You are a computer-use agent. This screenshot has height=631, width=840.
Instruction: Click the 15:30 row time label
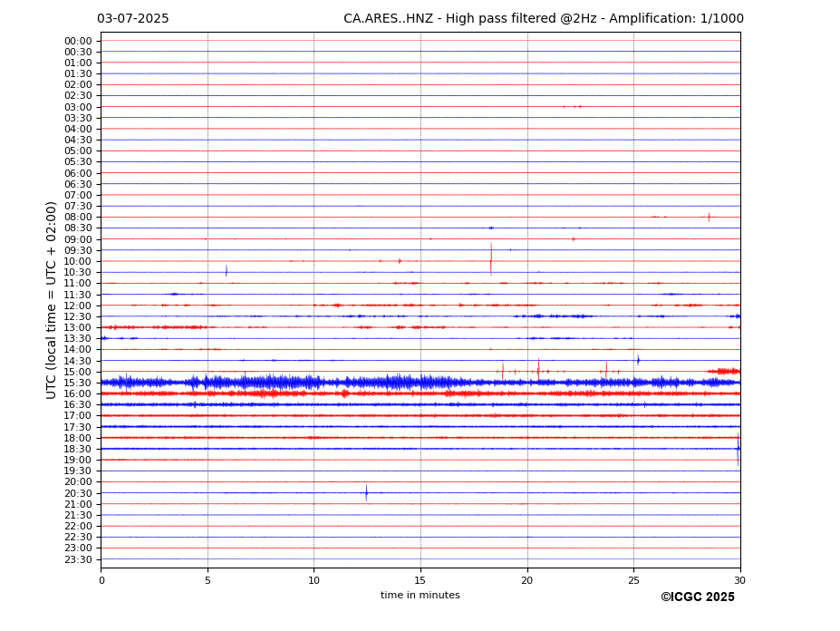[x=78, y=383]
